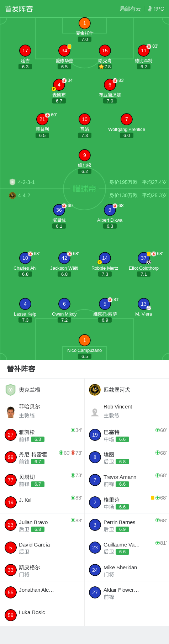Tap substitute Trevor Amann number 7

(x=127, y=480)
